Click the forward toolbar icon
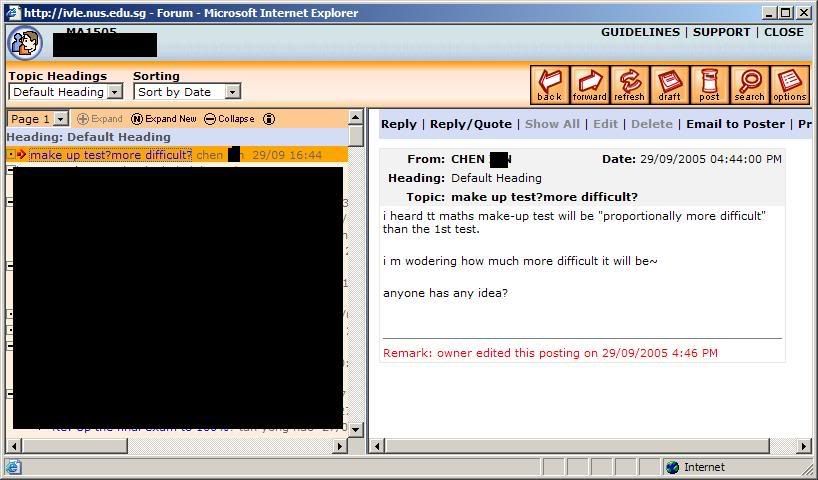This screenshot has height=480, width=818. 589,85
